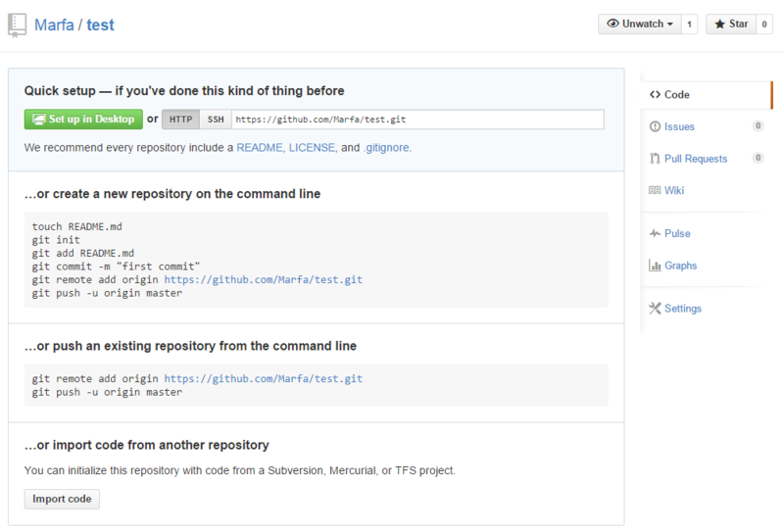Click the watchers count next to Unwatch
Screen dimensions: 784x532
pos(689,24)
